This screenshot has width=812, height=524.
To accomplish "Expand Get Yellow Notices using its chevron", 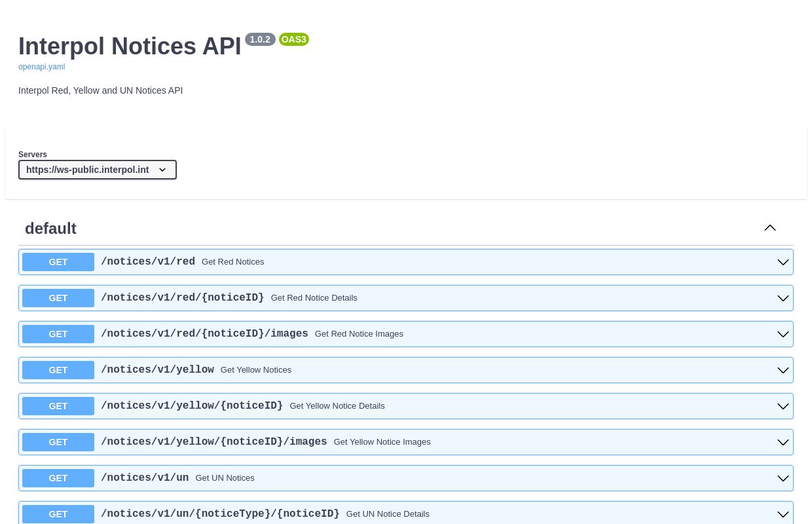I will (783, 370).
